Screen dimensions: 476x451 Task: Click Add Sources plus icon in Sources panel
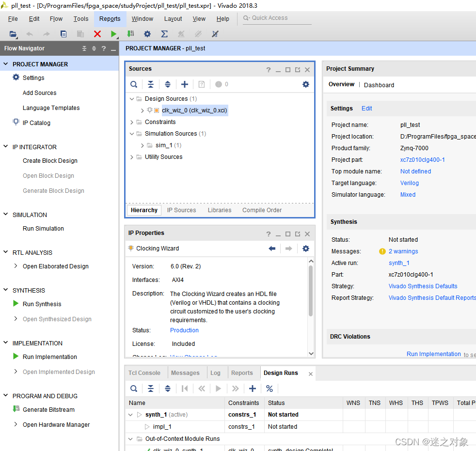185,84
